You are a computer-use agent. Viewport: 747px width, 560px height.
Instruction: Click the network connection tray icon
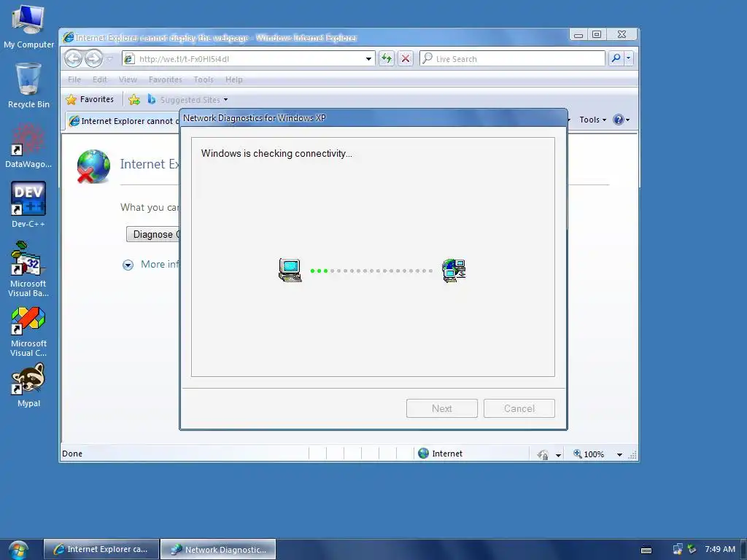[x=677, y=550]
